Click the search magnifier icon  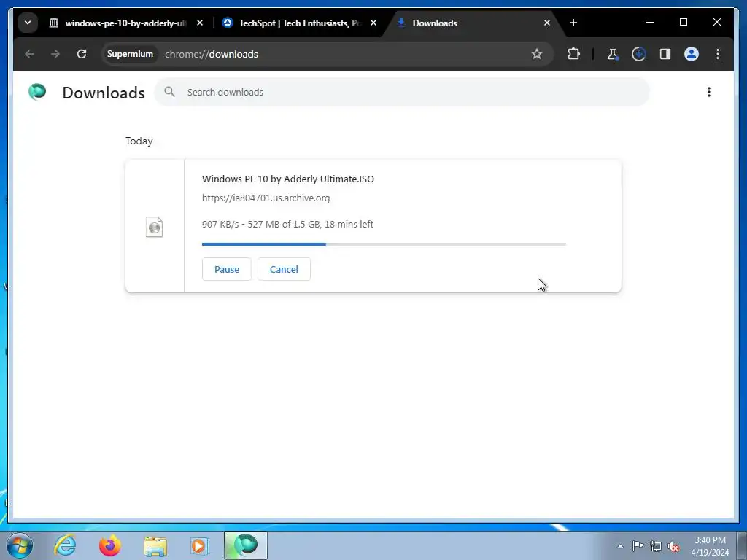click(x=169, y=92)
